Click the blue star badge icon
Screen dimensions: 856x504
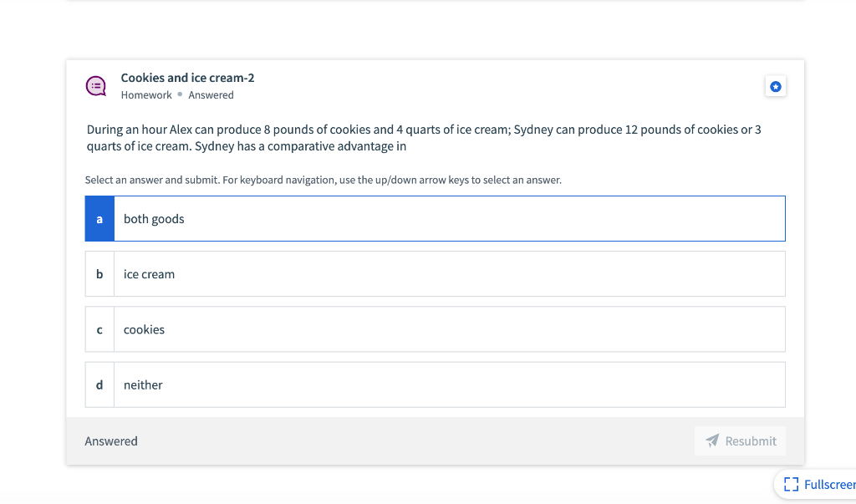[775, 86]
